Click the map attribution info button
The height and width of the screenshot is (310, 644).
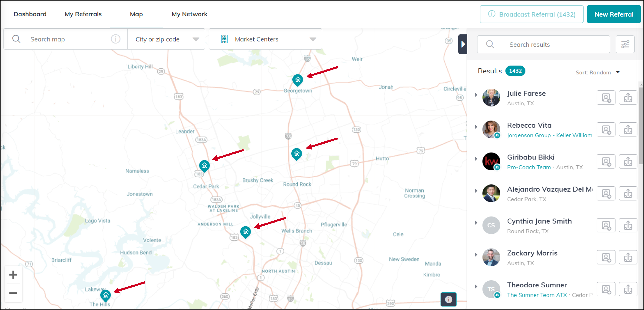[449, 299]
